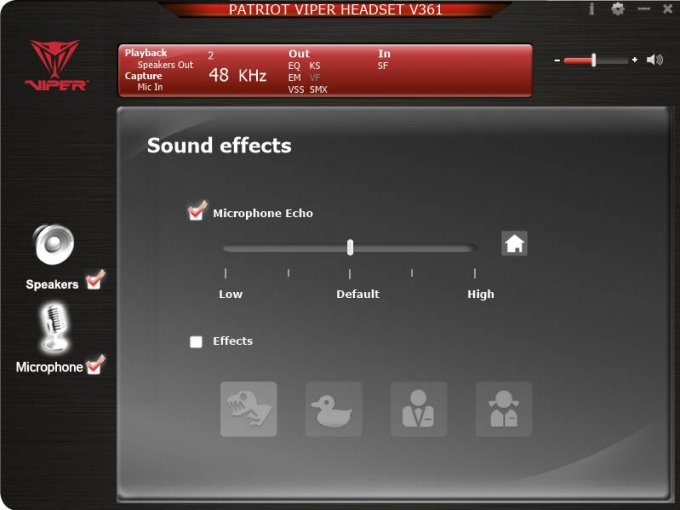Click the Microphone Echo label text

[263, 213]
